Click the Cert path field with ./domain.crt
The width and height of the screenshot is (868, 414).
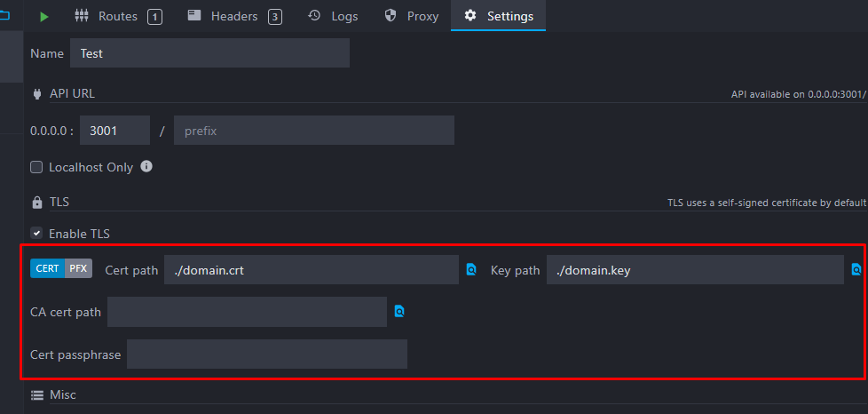click(x=311, y=270)
